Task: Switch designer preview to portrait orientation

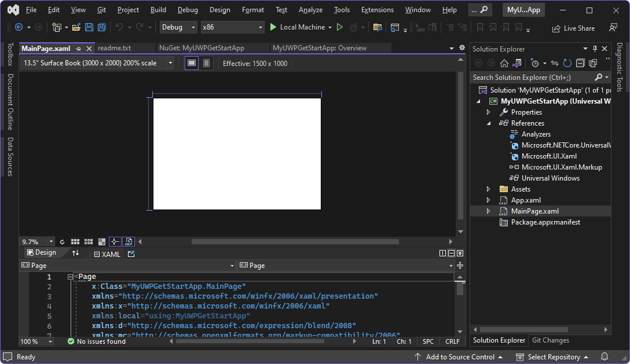Action: 206,63
